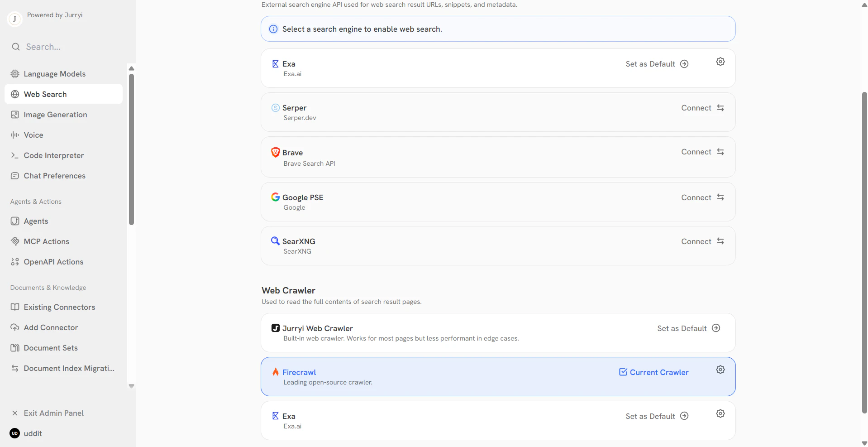Image resolution: width=868 pixels, height=447 pixels.
Task: Exit the Admin Panel
Action: click(x=53, y=413)
